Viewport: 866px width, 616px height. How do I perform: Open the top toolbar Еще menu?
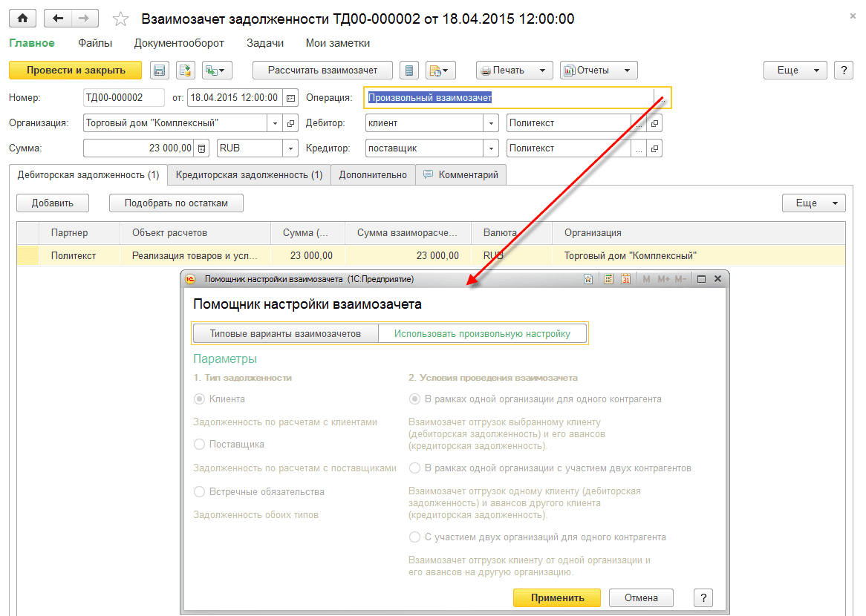795,70
